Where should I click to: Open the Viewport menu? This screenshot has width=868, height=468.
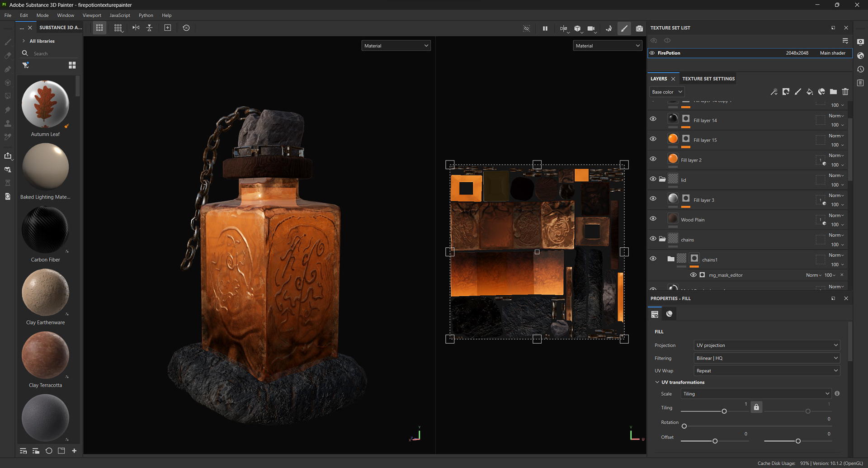click(92, 15)
